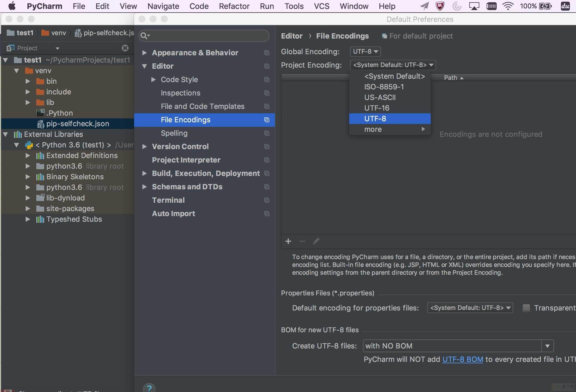Open the VCS menu
576x392 pixels.
pyautogui.click(x=322, y=6)
